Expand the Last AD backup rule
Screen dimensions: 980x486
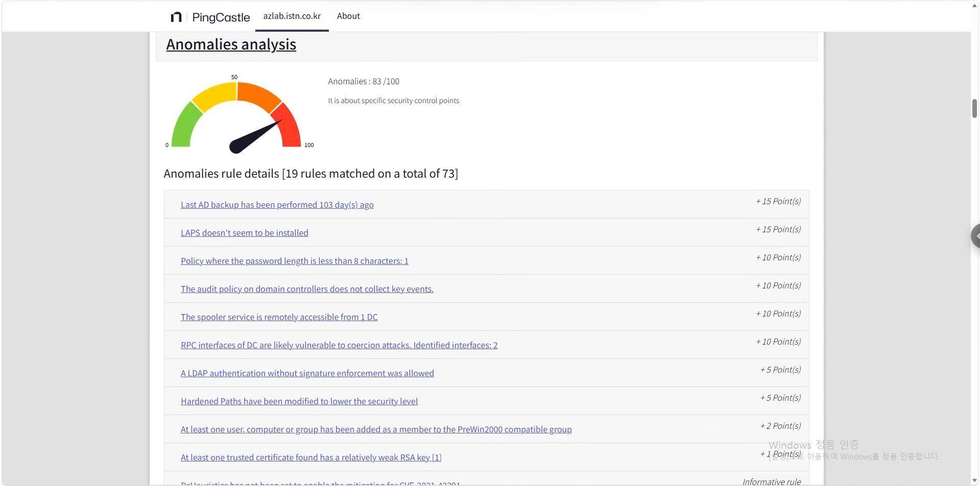point(277,205)
